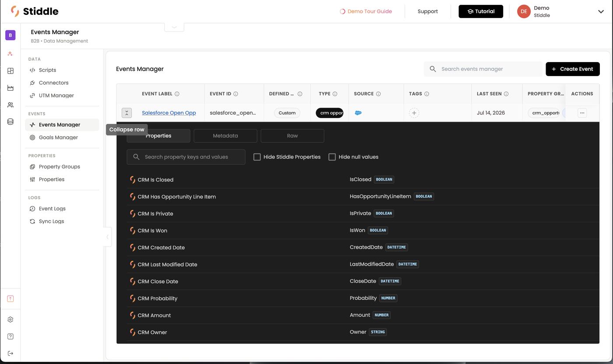The width and height of the screenshot is (613, 364).
Task: Click Last Seen info icon
Action: coord(506,94)
